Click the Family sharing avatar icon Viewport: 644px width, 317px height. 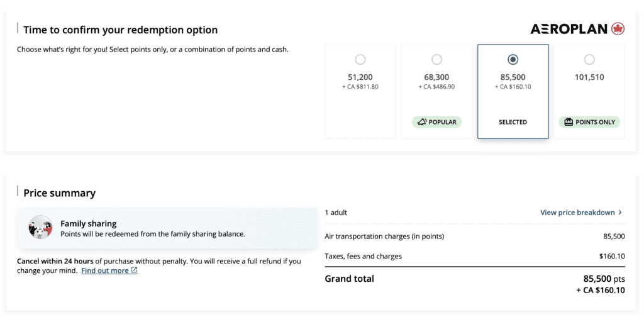click(40, 228)
